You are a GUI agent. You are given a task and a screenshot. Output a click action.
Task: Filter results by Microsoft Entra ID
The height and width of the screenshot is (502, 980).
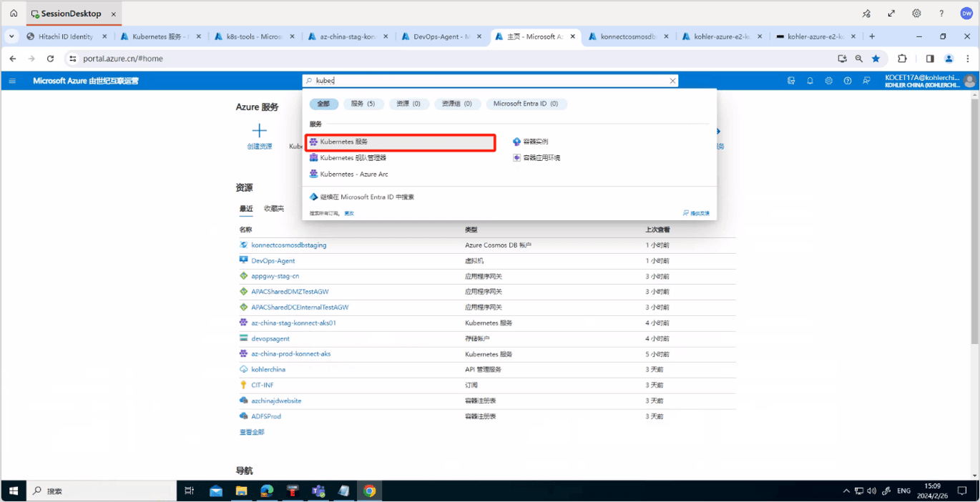pos(526,104)
